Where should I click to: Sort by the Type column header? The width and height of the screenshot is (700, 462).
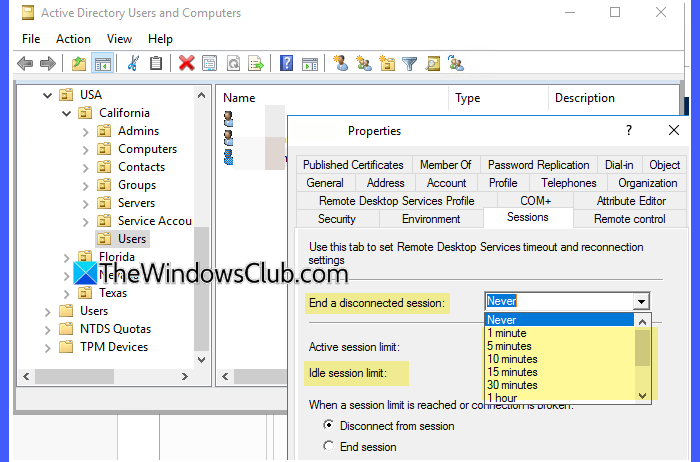click(x=499, y=98)
